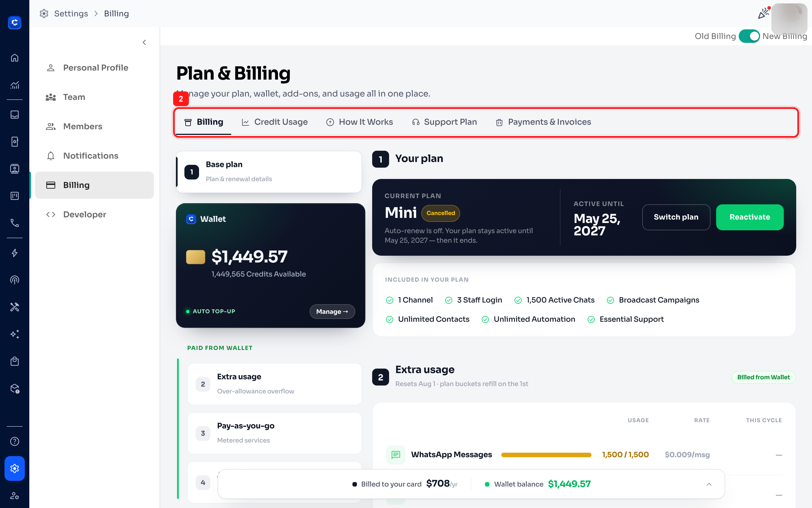Open the tools wrench icon in left rail
Screen dimensions: 812x508
(14, 307)
